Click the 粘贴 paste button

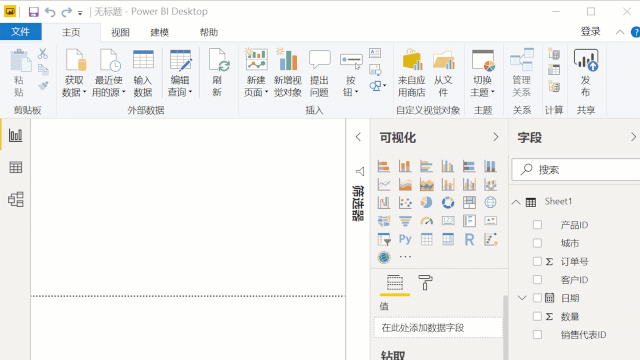tap(19, 73)
